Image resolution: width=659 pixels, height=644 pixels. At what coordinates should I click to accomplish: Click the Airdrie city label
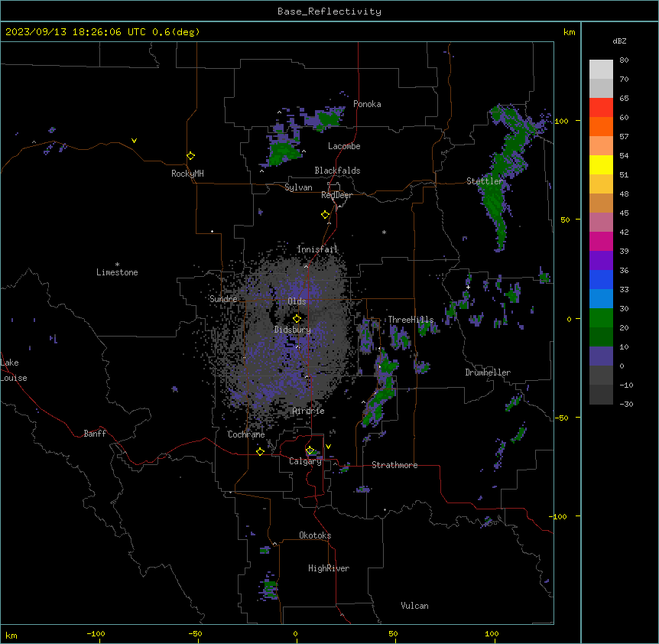pyautogui.click(x=309, y=411)
